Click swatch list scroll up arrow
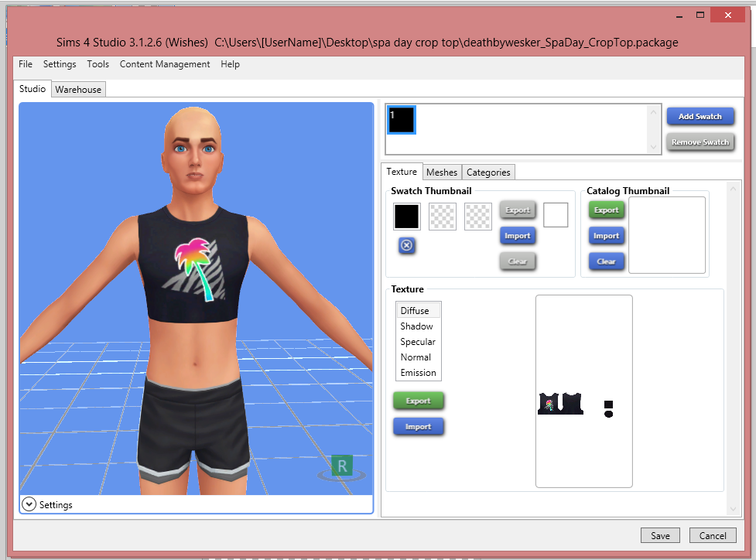The width and height of the screenshot is (756, 560). point(653,112)
